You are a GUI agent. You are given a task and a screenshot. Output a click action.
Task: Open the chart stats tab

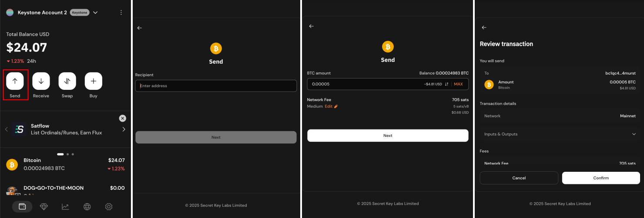(x=65, y=207)
